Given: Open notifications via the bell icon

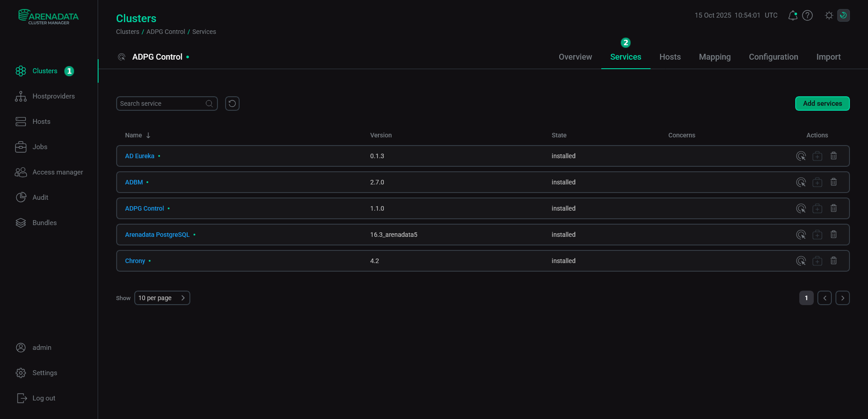Looking at the screenshot, I should coord(792,15).
